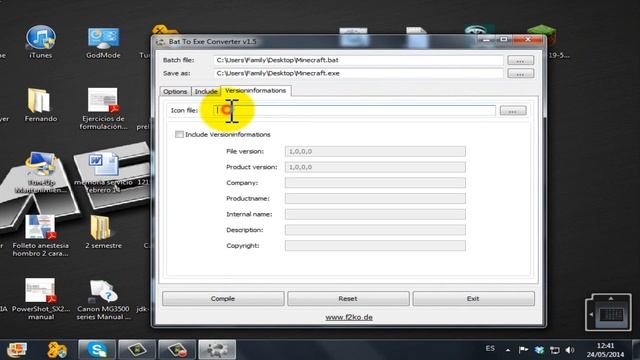Viewport: 640px width, 360px height.
Task: Browse for the Save as location
Action: (x=520, y=73)
